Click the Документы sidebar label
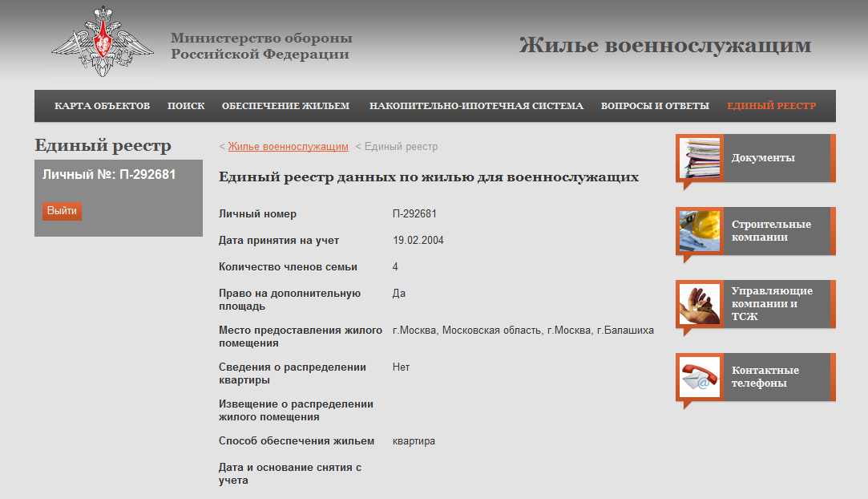Image resolution: width=868 pixels, height=499 pixels. coord(763,158)
